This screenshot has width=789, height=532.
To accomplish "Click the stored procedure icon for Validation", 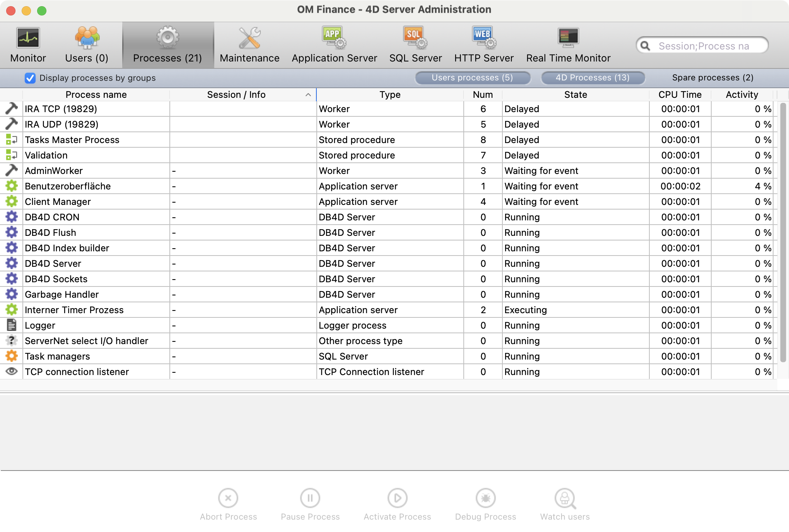I will tap(12, 155).
